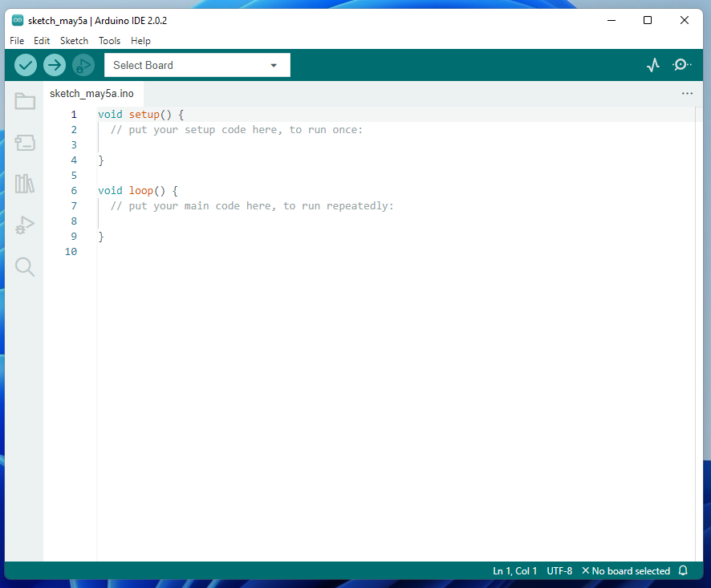
Task: Click the No board selected status item
Action: point(629,570)
